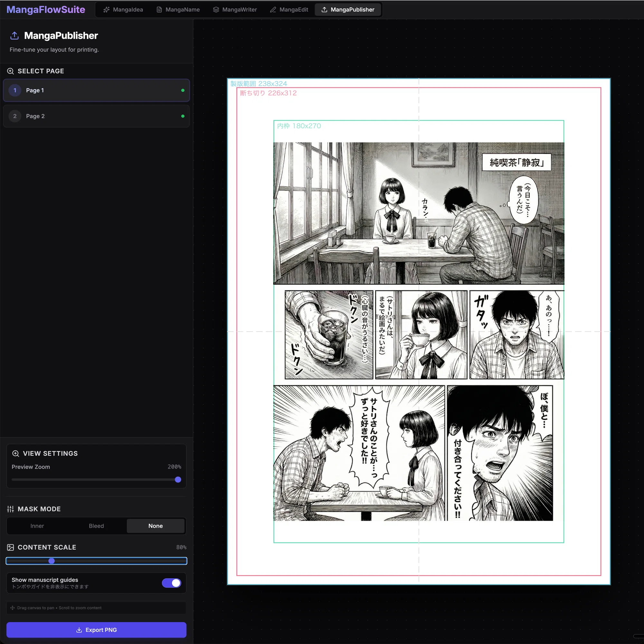The height and width of the screenshot is (644, 644).
Task: Click the number 1 page badge
Action: tap(15, 90)
